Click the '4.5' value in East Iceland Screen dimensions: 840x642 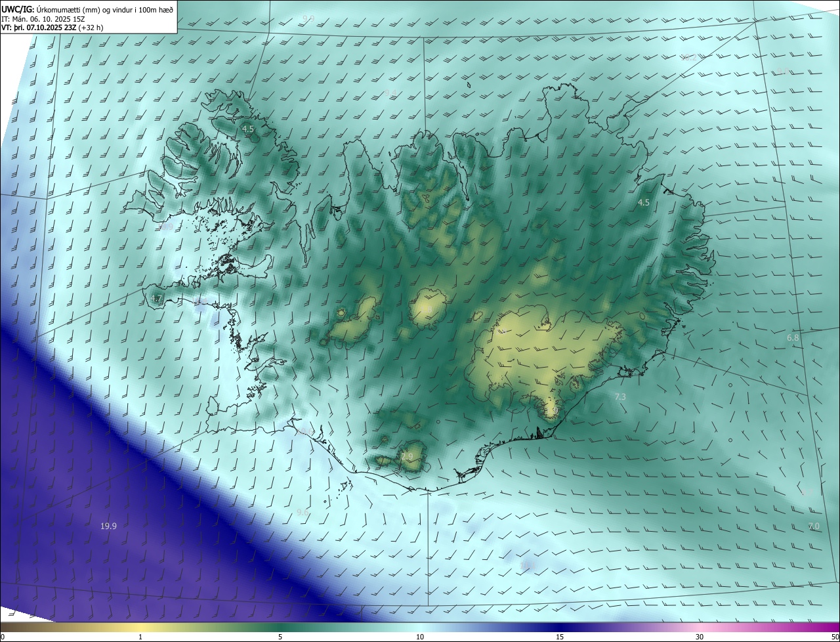coord(644,203)
